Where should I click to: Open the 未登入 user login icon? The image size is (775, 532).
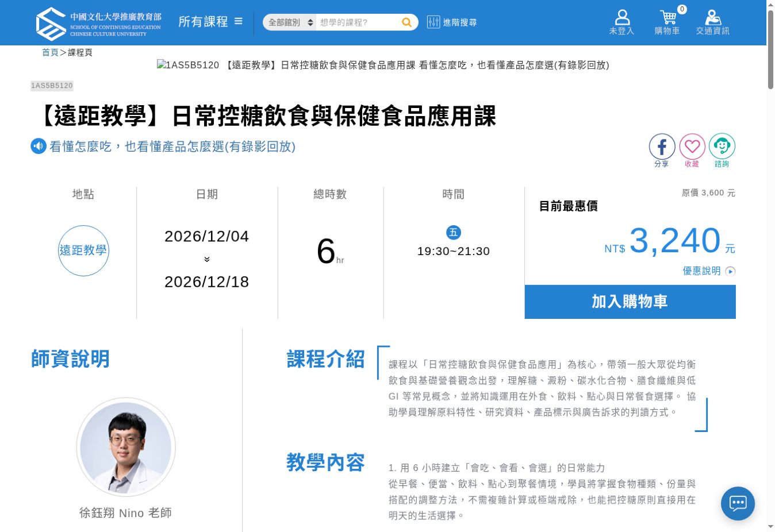(621, 22)
